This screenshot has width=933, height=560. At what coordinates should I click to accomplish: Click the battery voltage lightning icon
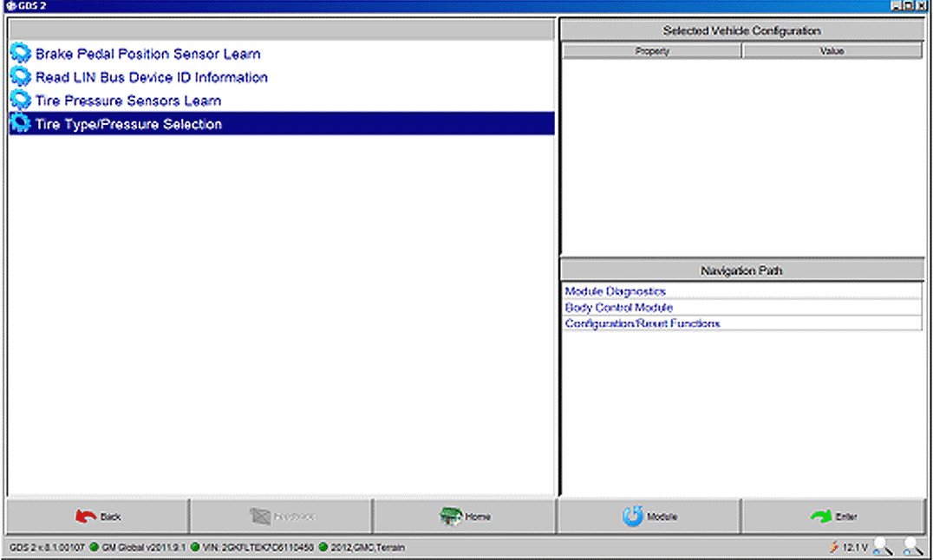833,547
